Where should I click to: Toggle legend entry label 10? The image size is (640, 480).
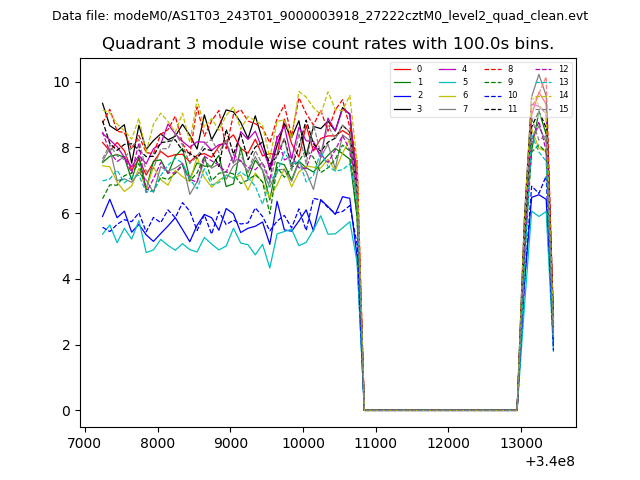512,95
